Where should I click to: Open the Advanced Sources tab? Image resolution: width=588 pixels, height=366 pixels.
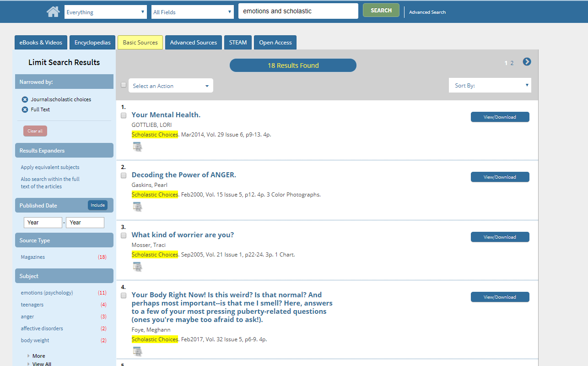pos(194,43)
